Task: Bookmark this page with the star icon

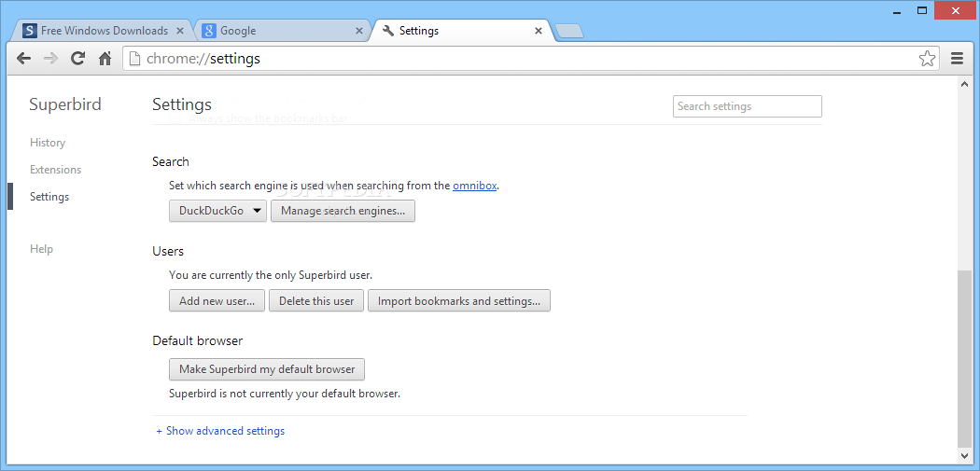Action: (x=927, y=59)
